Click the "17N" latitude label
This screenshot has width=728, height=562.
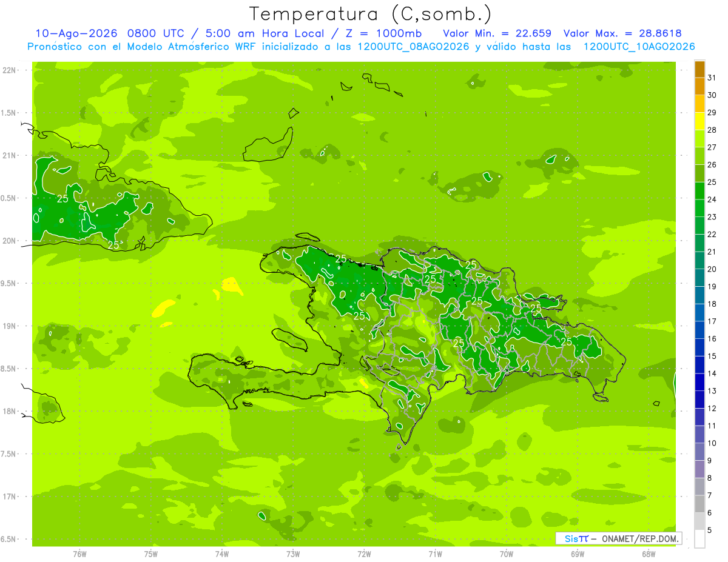pyautogui.click(x=10, y=497)
